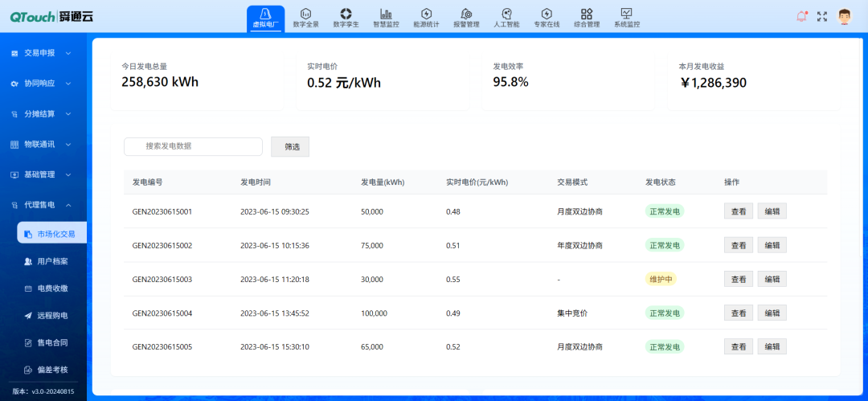This screenshot has width=868, height=401.
Task: Open 售电合同 in the sidebar
Action: [x=52, y=343]
